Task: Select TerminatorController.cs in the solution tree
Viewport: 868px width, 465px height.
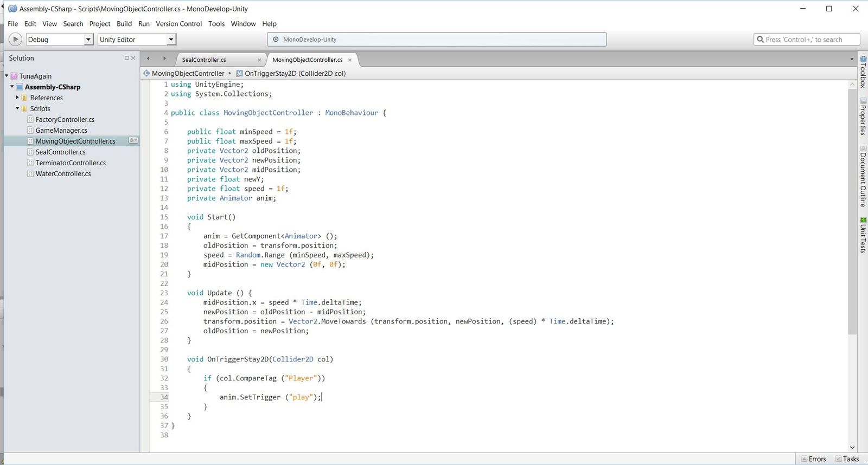Action: [71, 163]
